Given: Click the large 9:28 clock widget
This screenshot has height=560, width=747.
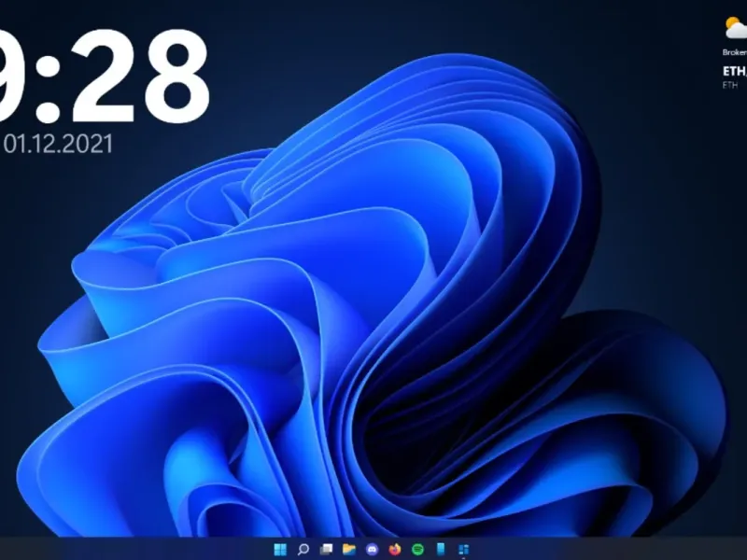Looking at the screenshot, I should point(103,77).
